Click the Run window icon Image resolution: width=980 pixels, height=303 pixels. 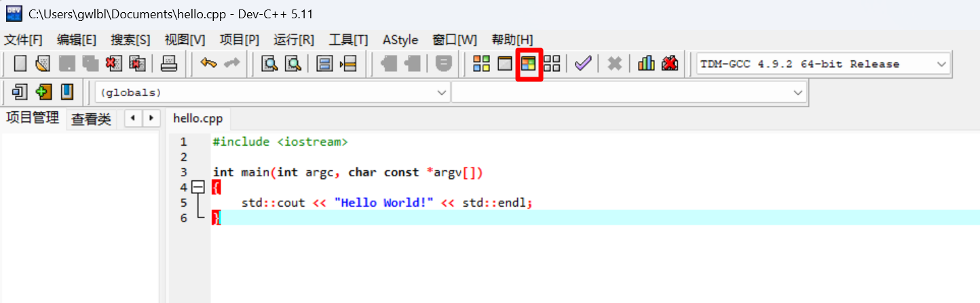[505, 64]
